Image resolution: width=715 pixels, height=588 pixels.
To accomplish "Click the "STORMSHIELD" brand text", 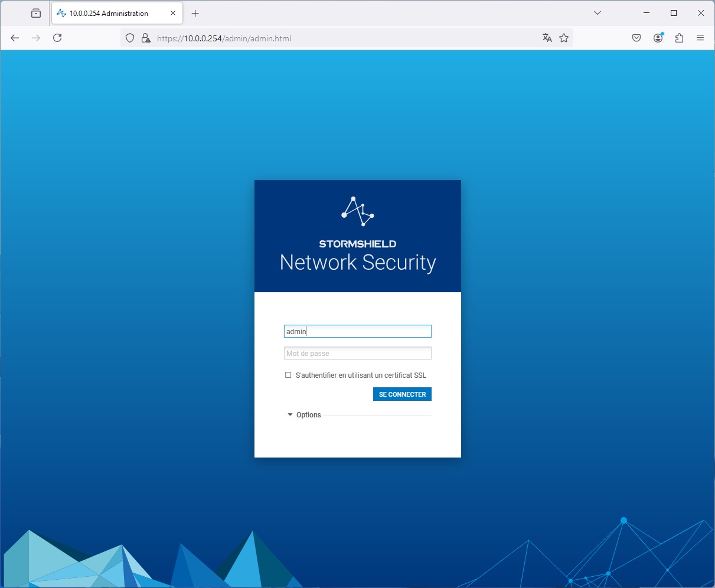I will pyautogui.click(x=358, y=244).
